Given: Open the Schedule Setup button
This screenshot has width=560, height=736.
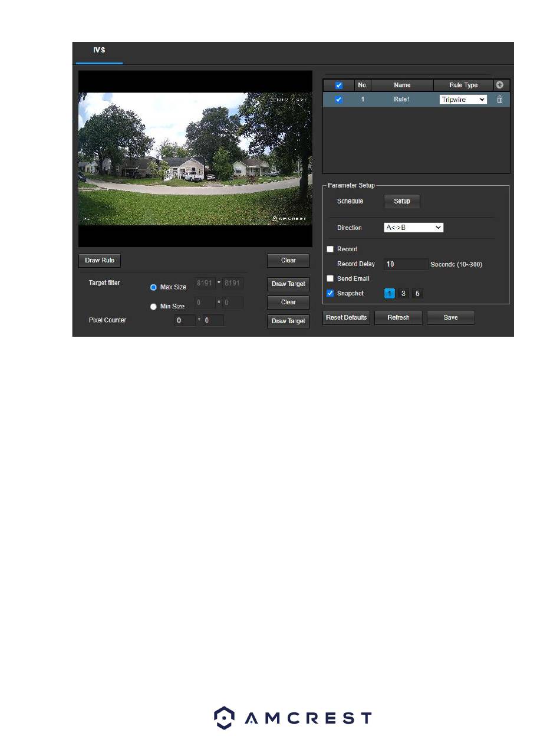Looking at the screenshot, I should (x=401, y=201).
